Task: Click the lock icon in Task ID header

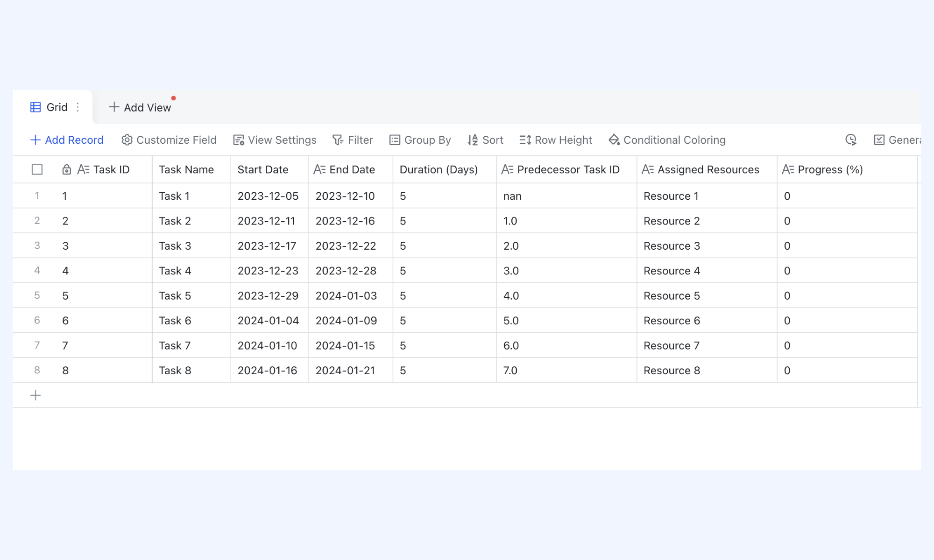Action: click(67, 169)
